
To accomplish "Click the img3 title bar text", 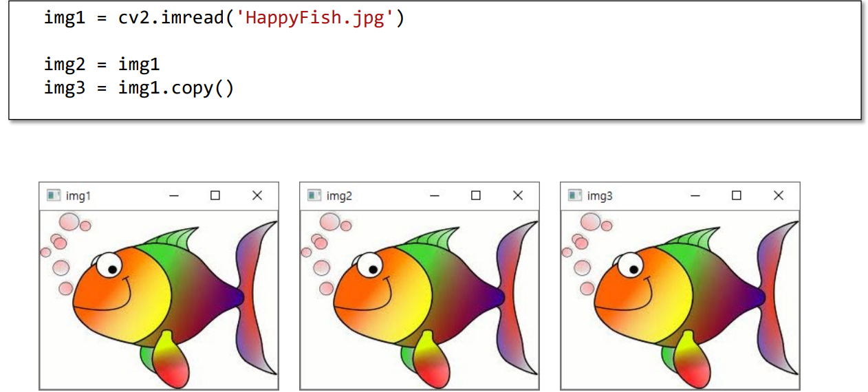I will [x=600, y=197].
